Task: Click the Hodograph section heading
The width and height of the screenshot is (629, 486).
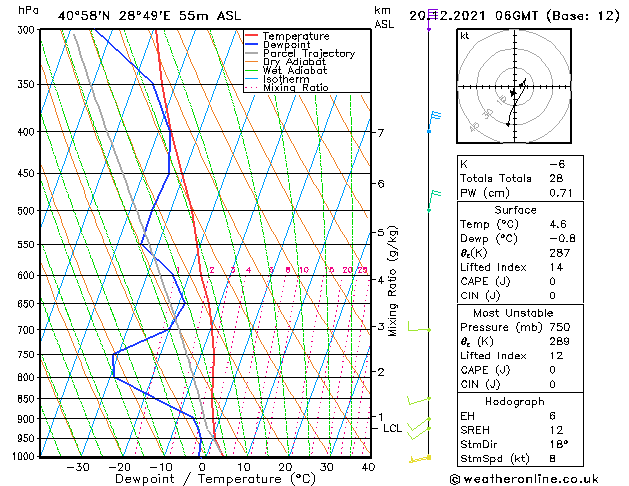Action: tap(515, 401)
